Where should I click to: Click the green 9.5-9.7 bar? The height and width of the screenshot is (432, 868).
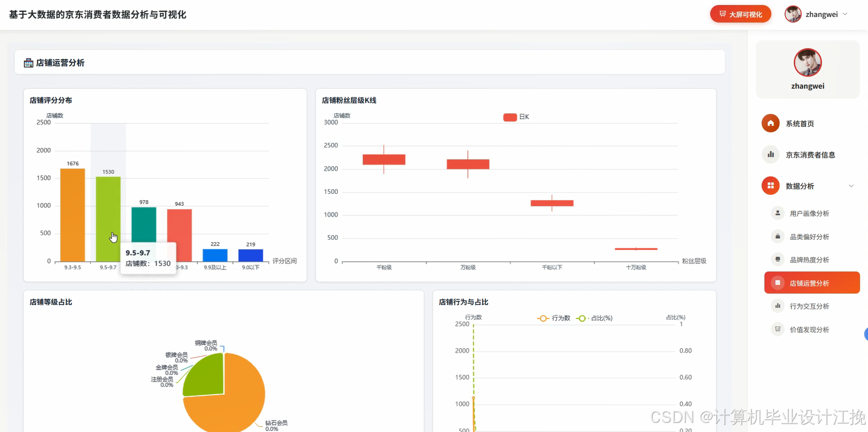click(x=108, y=219)
